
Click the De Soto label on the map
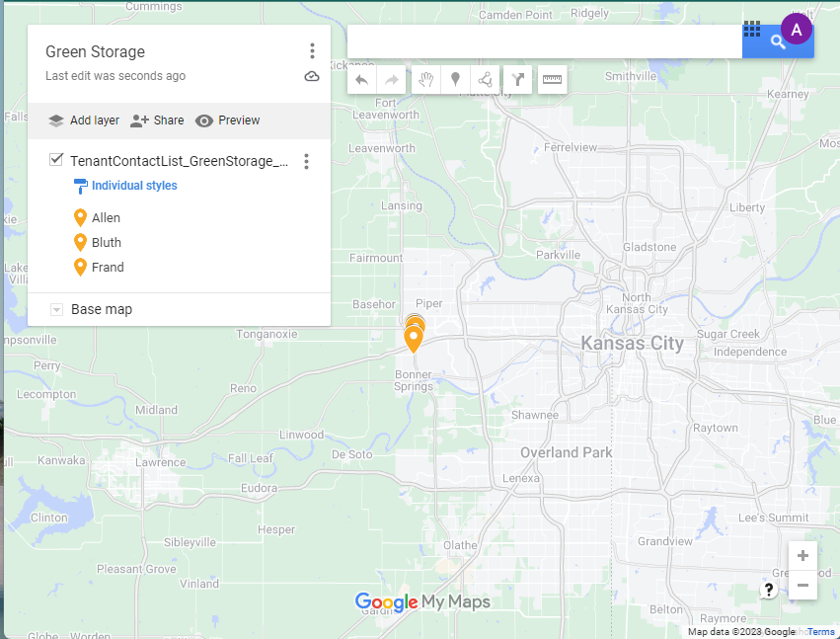pyautogui.click(x=351, y=454)
